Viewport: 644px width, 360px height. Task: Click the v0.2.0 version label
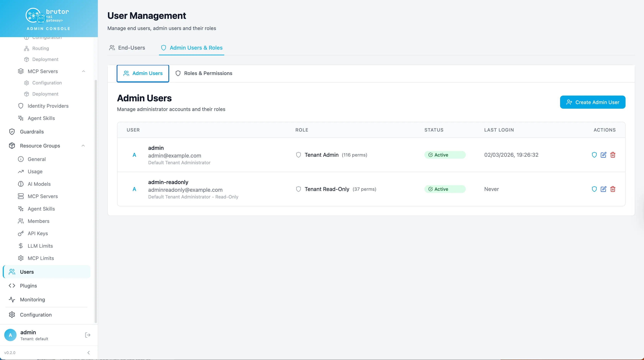pyautogui.click(x=10, y=353)
